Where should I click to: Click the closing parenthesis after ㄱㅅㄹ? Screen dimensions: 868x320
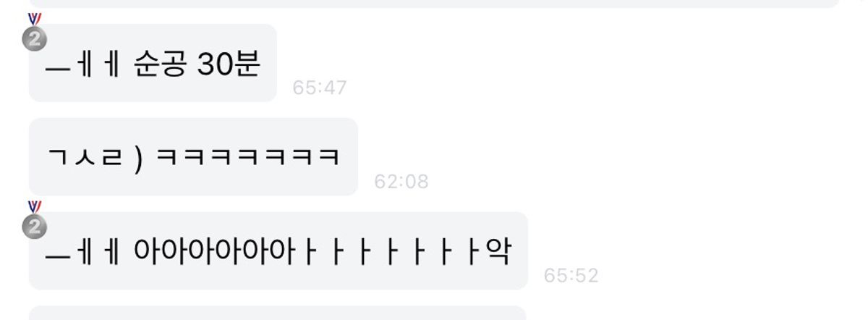[139, 158]
